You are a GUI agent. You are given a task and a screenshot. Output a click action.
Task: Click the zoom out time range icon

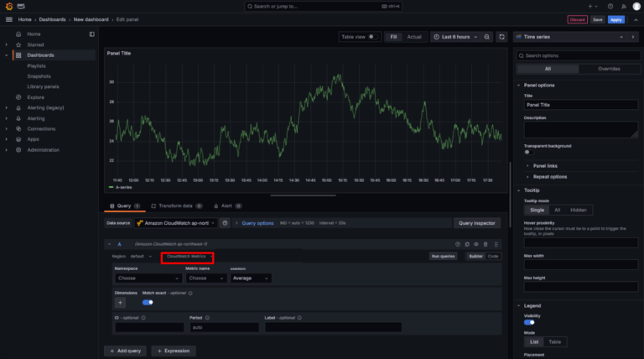point(486,37)
